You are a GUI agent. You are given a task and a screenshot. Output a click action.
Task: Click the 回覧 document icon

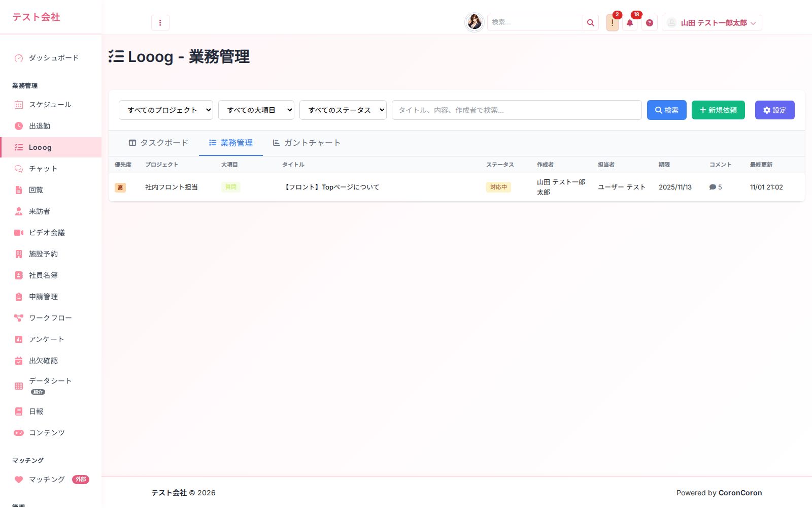pyautogui.click(x=19, y=190)
